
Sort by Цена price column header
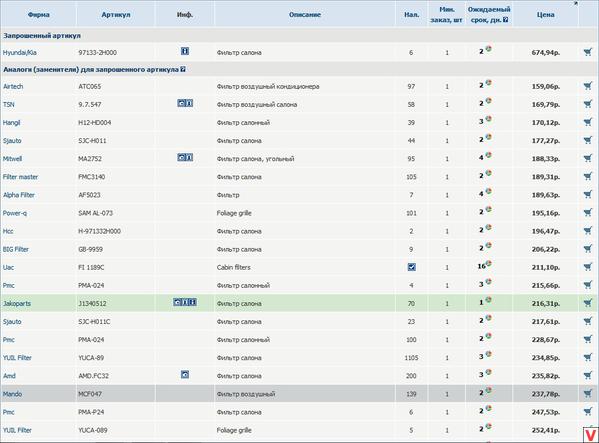[546, 15]
